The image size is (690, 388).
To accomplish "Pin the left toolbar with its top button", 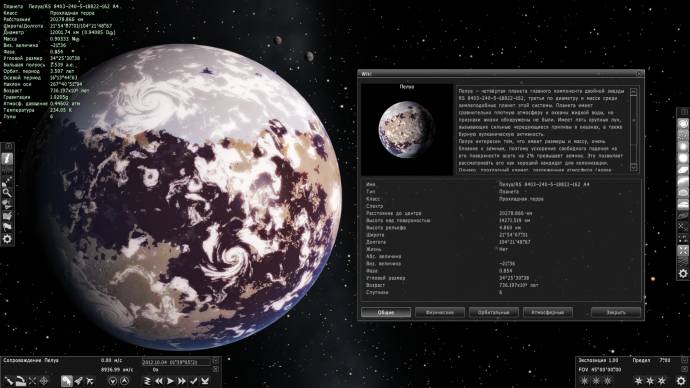I will (8, 146).
